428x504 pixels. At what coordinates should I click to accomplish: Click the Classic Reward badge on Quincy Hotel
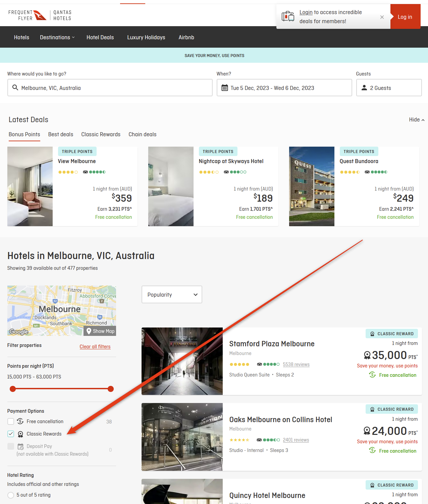click(392, 485)
